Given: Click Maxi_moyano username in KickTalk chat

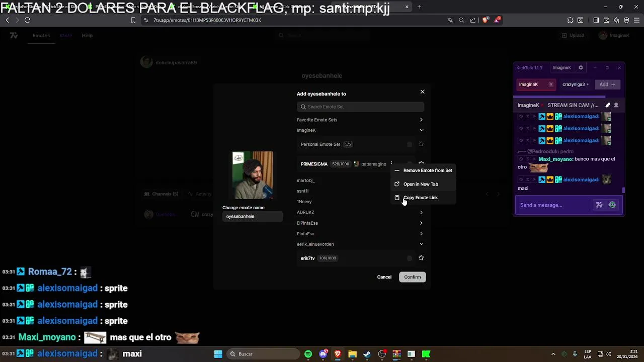Looking at the screenshot, I should (x=555, y=159).
